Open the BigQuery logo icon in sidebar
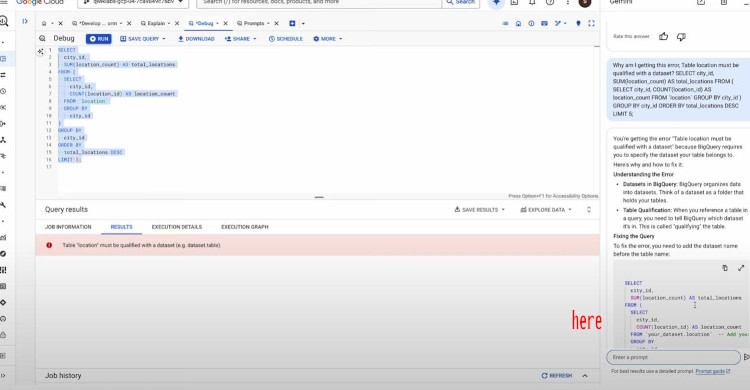The width and height of the screenshot is (750, 390). [4, 21]
